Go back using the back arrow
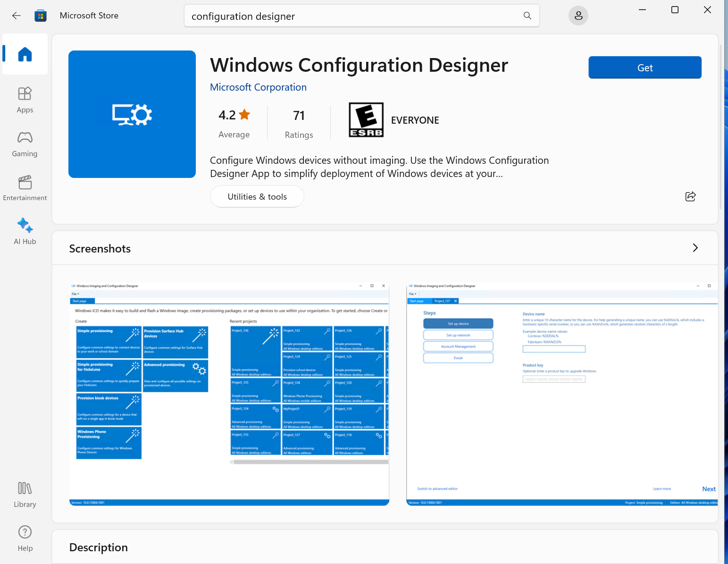728x564 pixels. point(17,16)
